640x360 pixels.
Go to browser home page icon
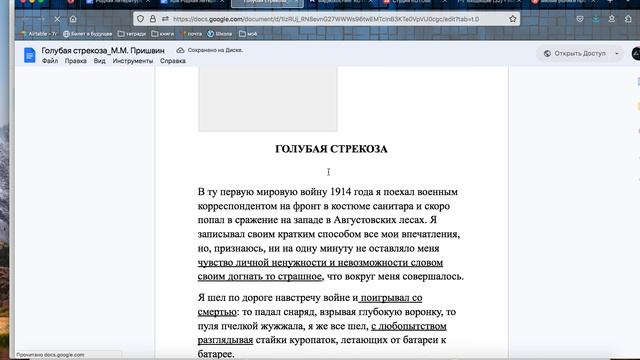(x=73, y=19)
